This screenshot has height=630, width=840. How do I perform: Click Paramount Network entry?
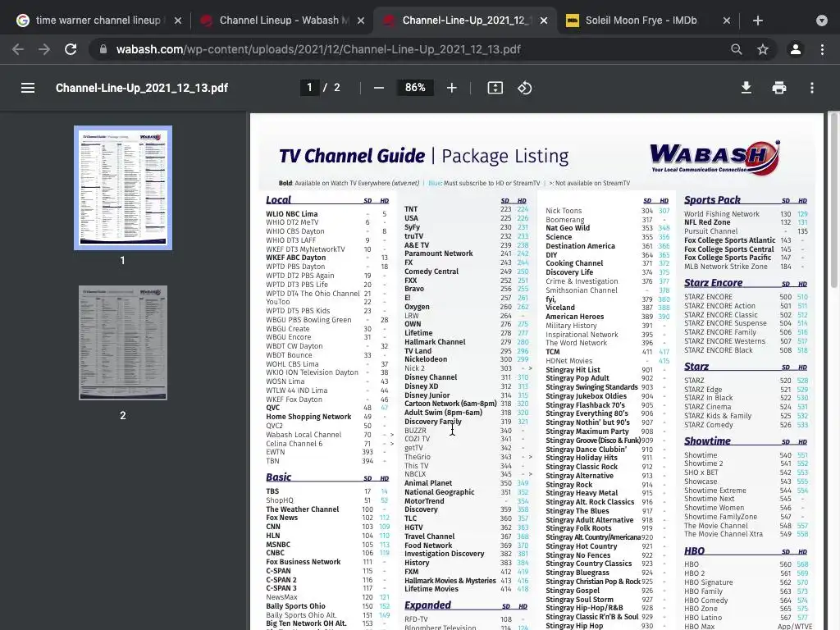click(438, 253)
